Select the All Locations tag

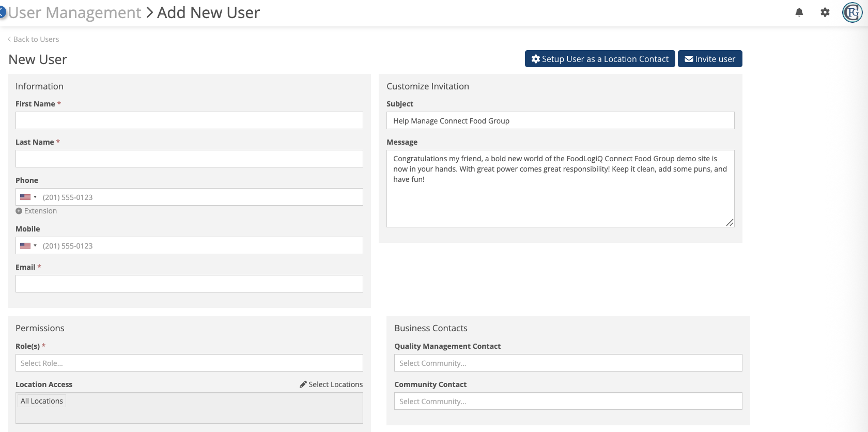[42, 401]
